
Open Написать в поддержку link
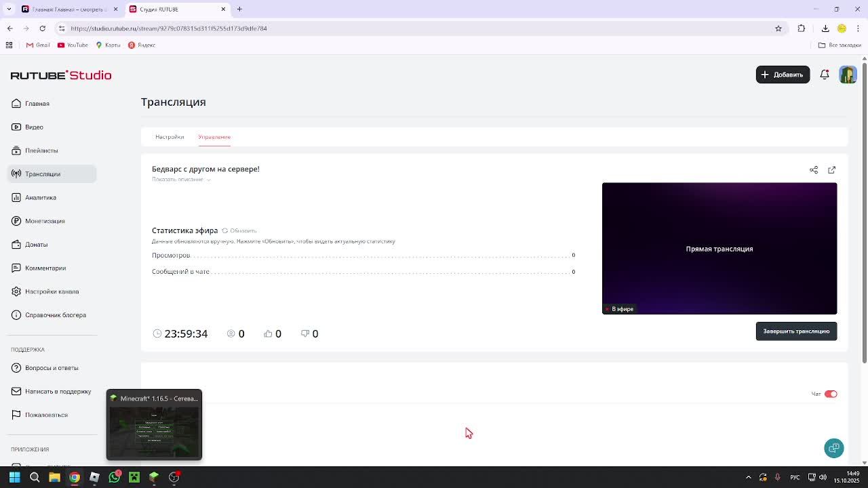[x=52, y=391]
